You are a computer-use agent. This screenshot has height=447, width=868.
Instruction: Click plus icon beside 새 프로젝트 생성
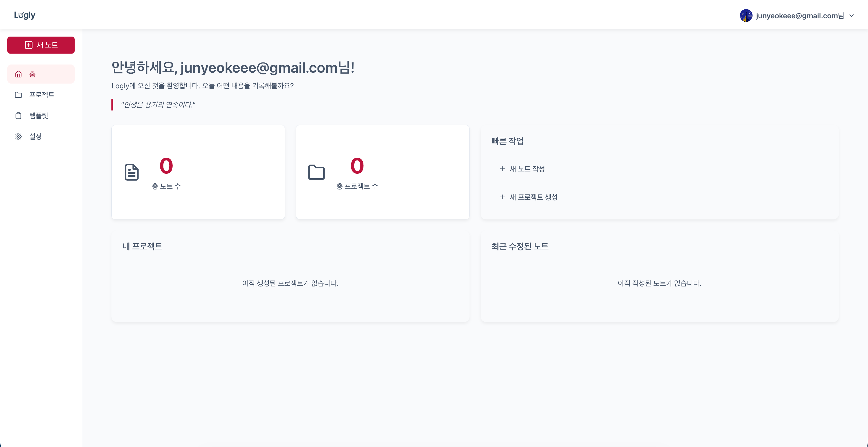503,197
